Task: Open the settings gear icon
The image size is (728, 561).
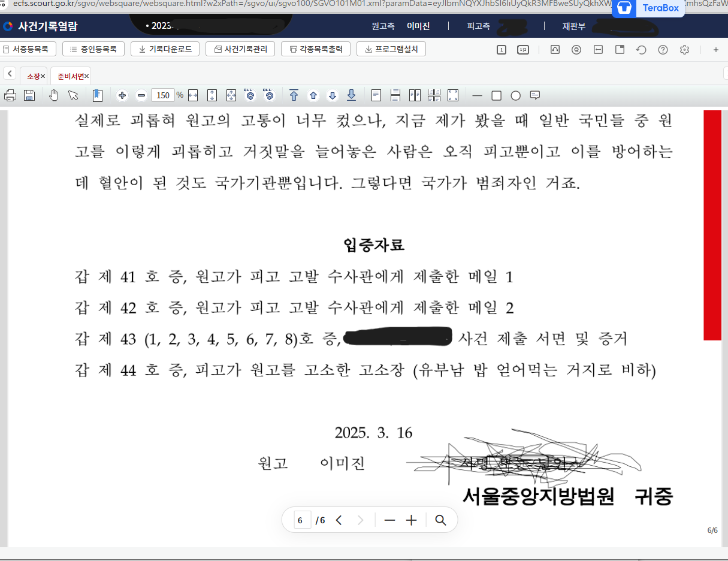Action: (684, 49)
